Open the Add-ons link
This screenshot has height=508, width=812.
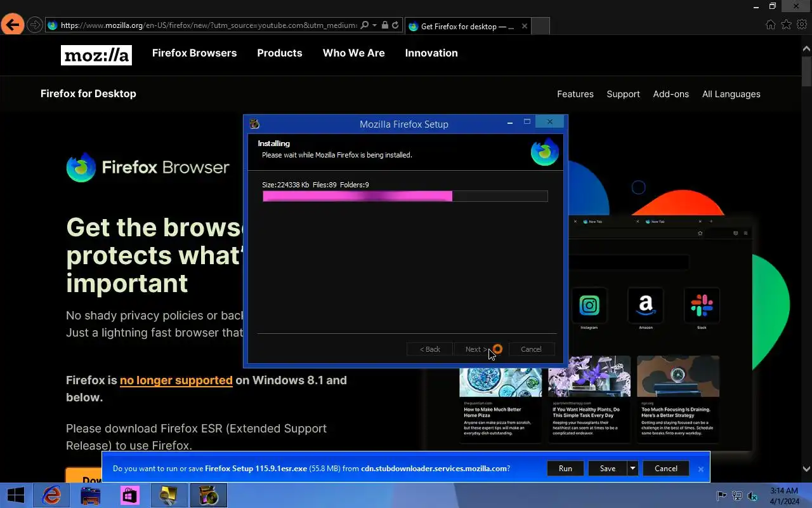671,94
